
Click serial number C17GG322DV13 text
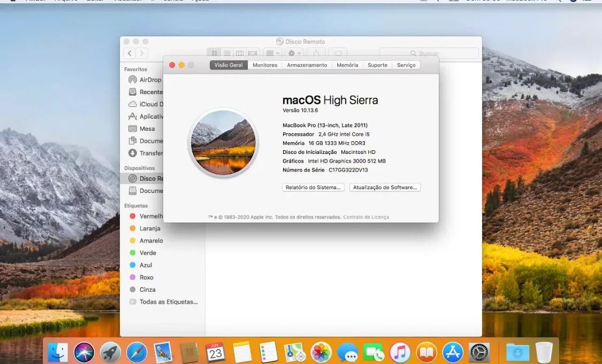click(x=348, y=170)
